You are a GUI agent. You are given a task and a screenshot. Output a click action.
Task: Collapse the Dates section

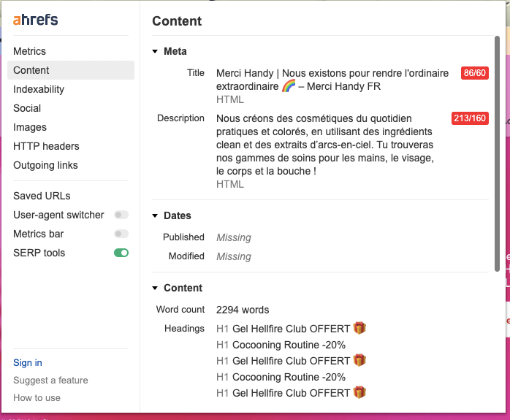[155, 216]
